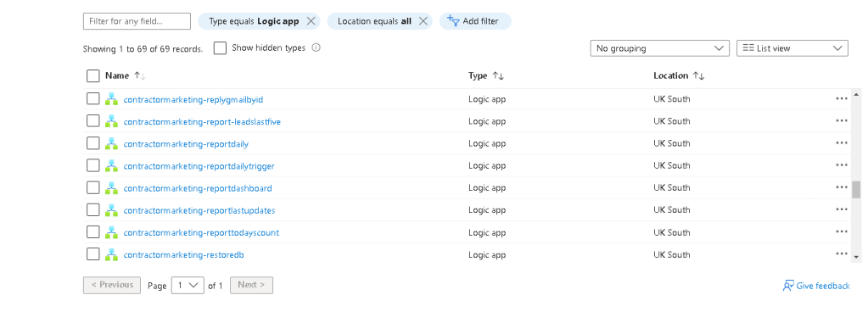The height and width of the screenshot is (323, 868).
Task: Click the Filter for any field box
Action: [x=137, y=21]
